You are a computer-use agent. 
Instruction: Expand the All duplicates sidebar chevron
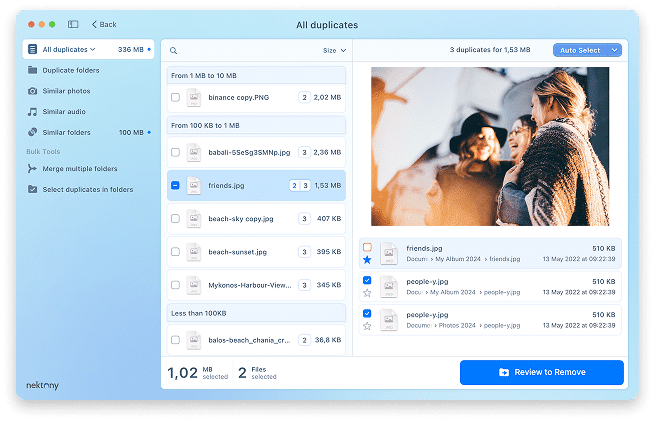coord(93,49)
